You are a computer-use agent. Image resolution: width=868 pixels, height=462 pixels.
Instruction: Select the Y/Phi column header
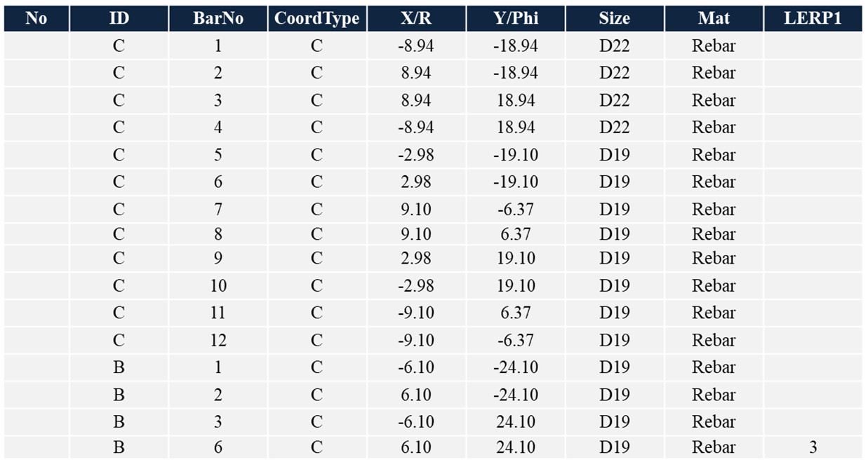[x=516, y=19]
